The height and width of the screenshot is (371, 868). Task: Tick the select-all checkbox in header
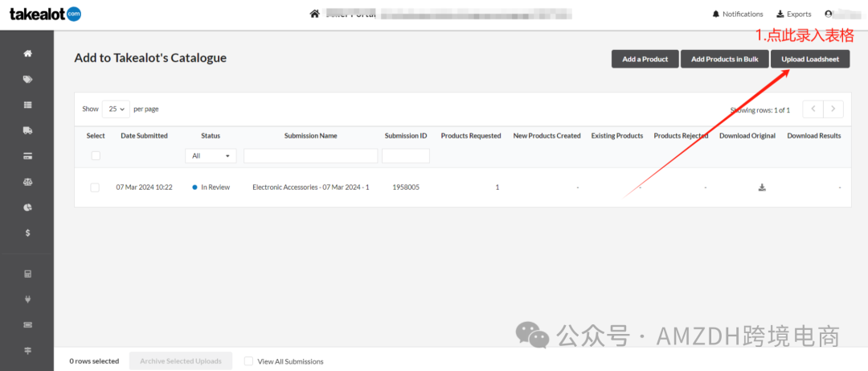[96, 156]
